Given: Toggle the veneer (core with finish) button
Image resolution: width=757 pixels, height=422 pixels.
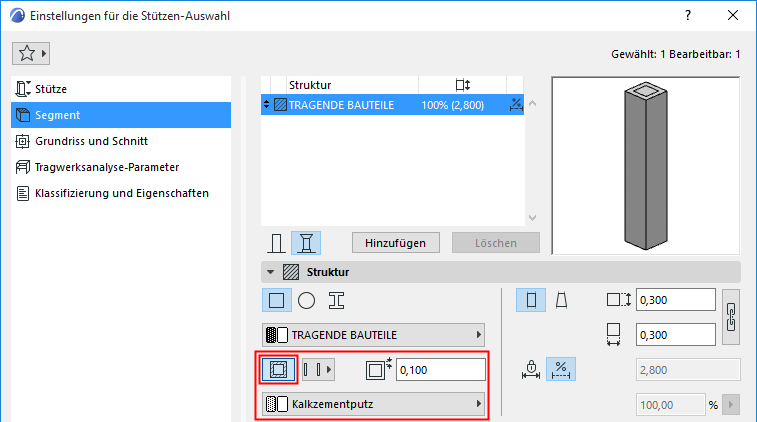Looking at the screenshot, I should point(278,369).
